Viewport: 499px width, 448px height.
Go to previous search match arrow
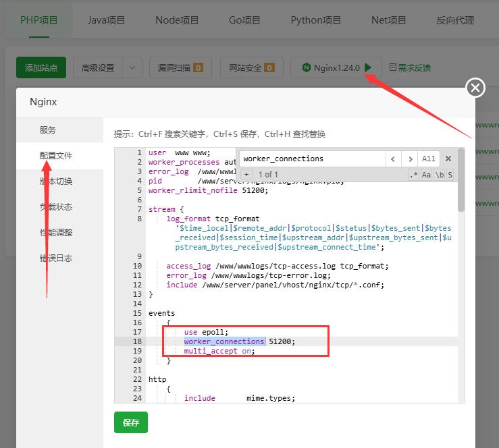coord(394,159)
